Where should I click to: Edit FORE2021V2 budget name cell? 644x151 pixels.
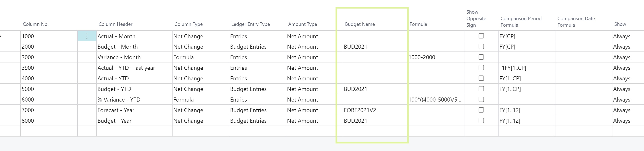pyautogui.click(x=375, y=110)
